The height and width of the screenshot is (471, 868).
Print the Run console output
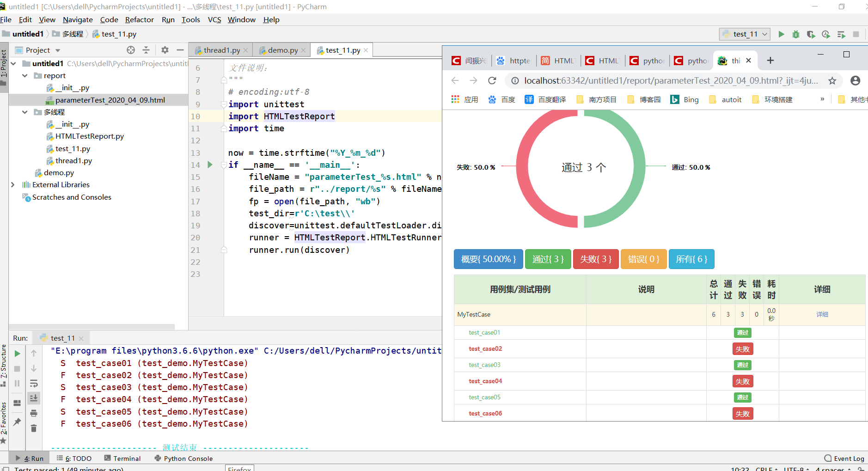34,413
